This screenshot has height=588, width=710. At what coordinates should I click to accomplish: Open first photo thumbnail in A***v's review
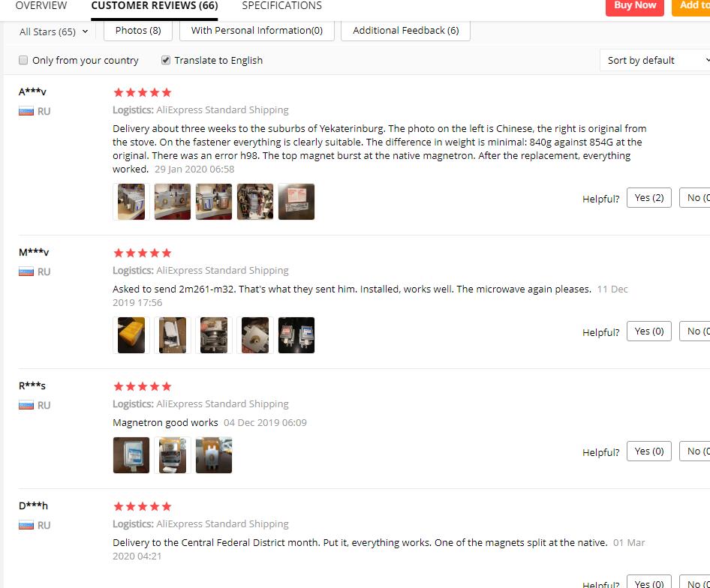(x=131, y=202)
